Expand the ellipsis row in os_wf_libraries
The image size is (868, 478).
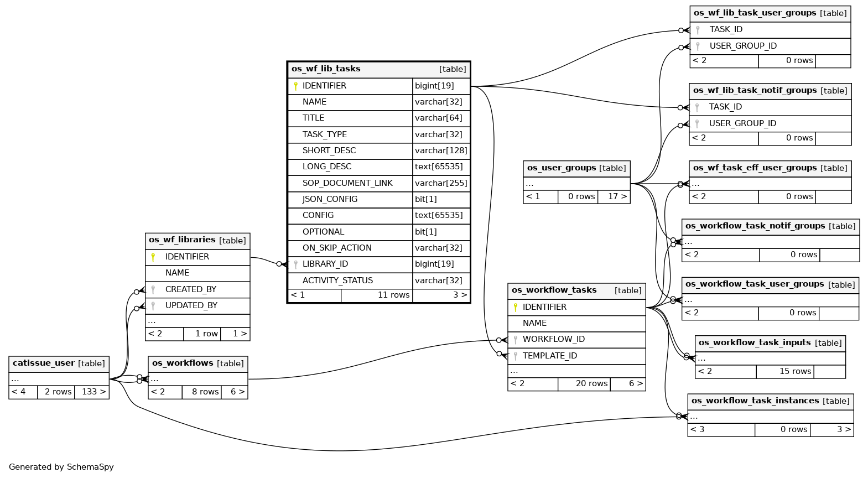(198, 321)
